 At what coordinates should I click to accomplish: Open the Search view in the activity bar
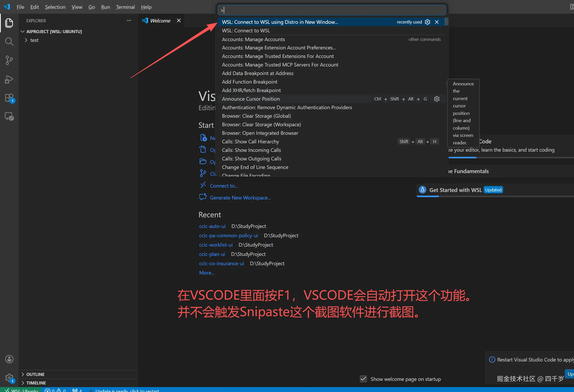pos(9,41)
